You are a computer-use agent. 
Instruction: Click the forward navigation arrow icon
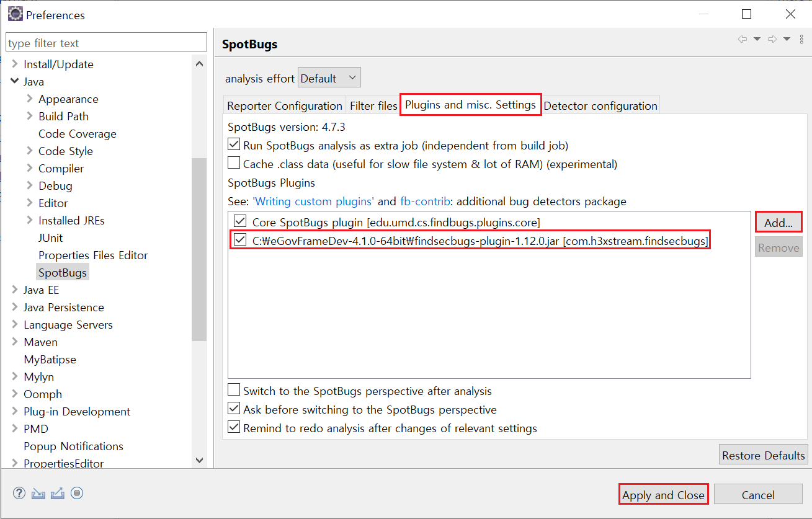tap(772, 39)
